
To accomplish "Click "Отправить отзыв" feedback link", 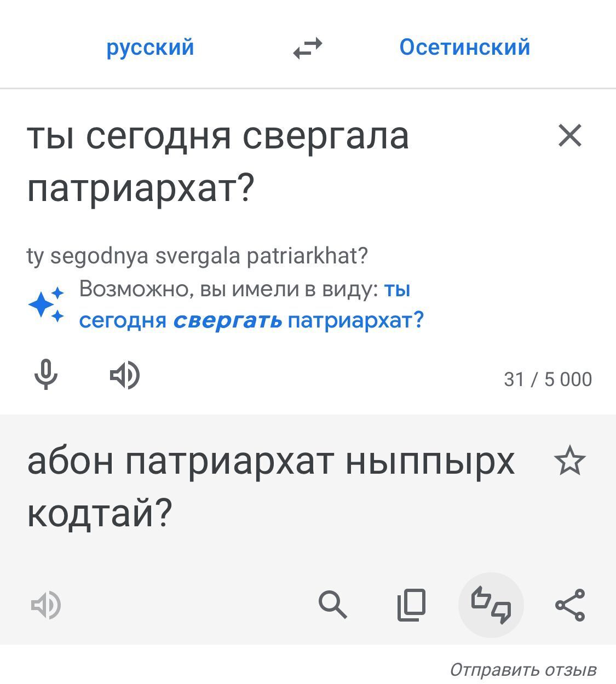I will click(x=523, y=669).
